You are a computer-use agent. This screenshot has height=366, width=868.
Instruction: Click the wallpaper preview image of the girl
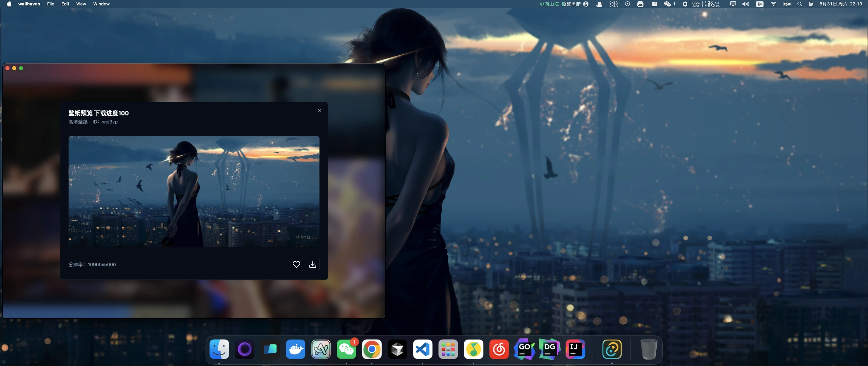[194, 191]
